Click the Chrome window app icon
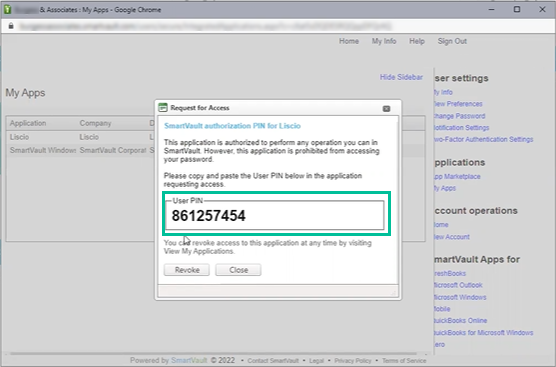This screenshot has width=556, height=367. (7, 10)
